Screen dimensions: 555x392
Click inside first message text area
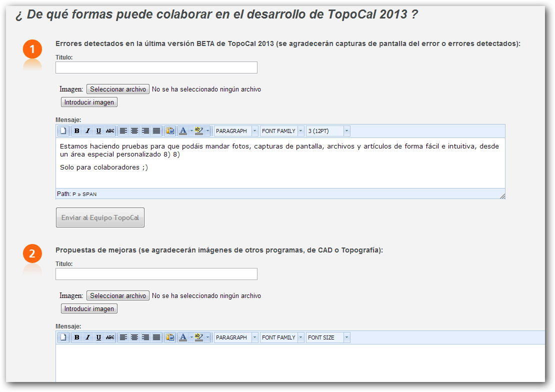[280, 163]
